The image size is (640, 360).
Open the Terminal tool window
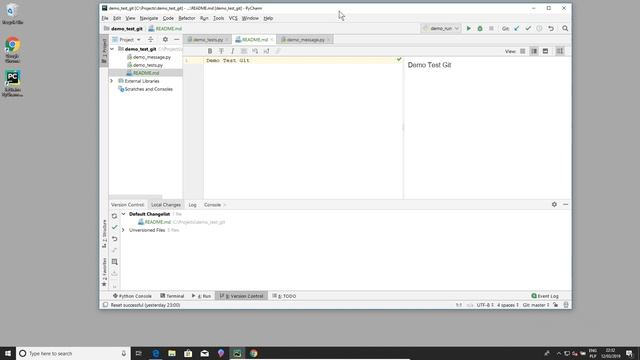pos(172,296)
